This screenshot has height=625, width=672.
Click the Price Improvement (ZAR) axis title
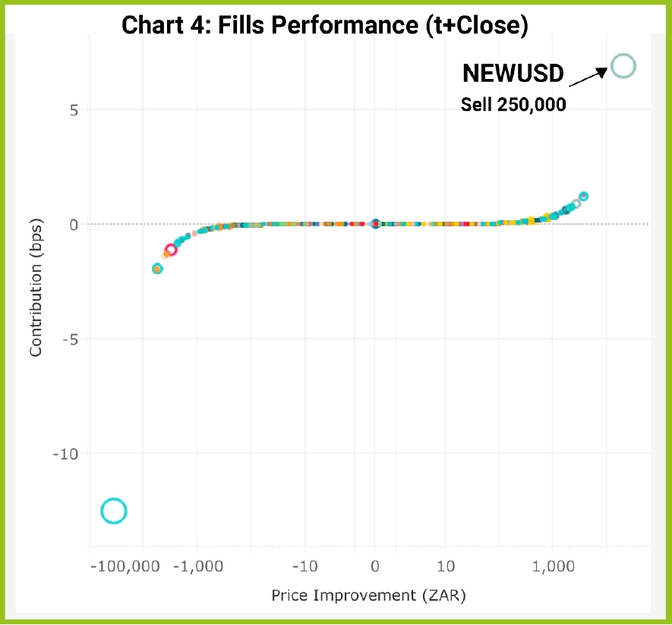pyautogui.click(x=368, y=595)
